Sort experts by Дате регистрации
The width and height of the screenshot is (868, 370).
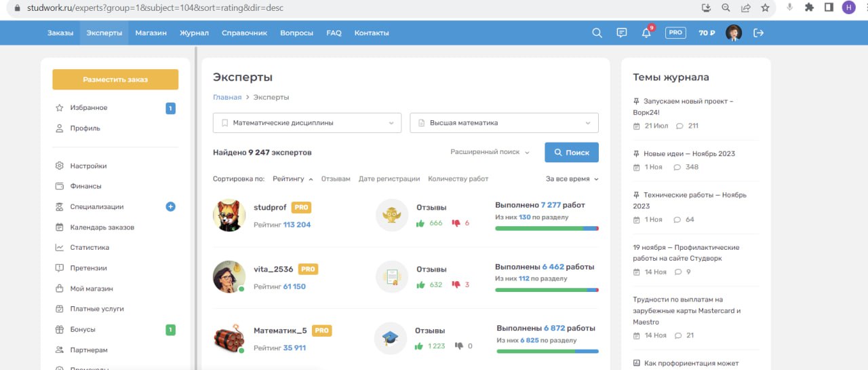click(389, 179)
